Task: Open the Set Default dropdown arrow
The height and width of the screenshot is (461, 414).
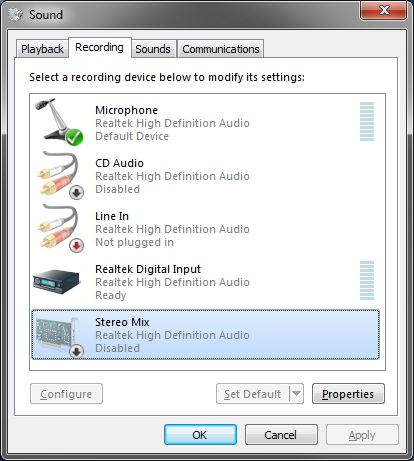Action: (x=296, y=394)
